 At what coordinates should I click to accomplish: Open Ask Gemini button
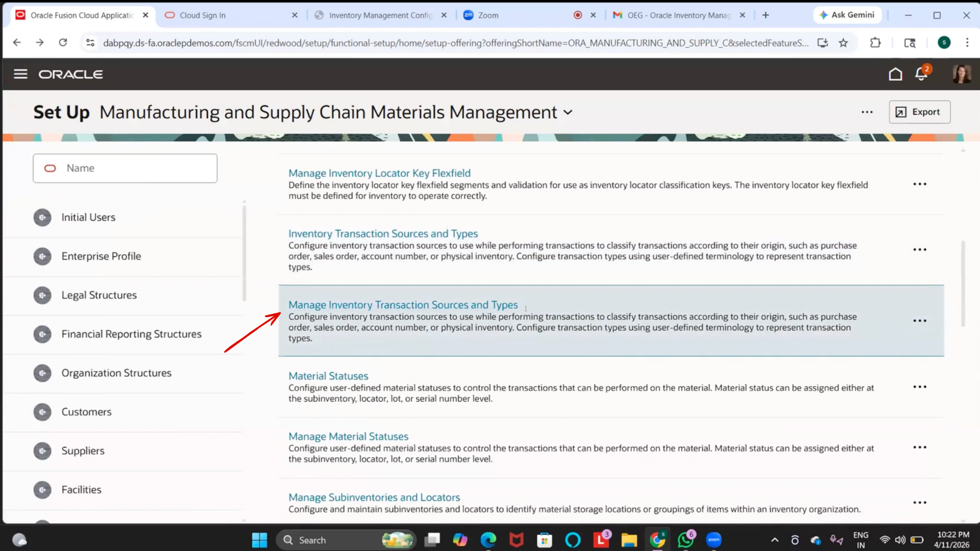point(847,15)
